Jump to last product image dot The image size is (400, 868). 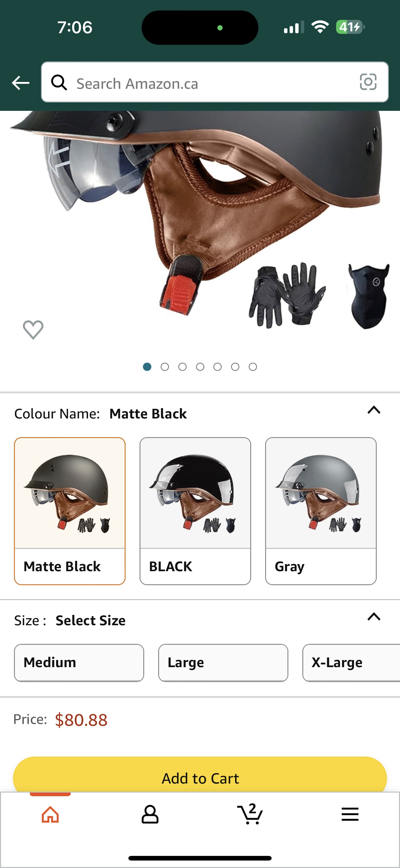coord(253,367)
